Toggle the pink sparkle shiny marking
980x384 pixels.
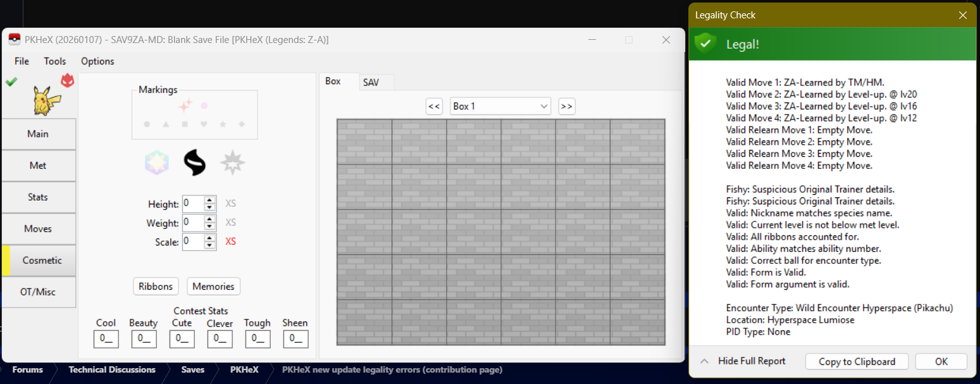pyautogui.click(x=185, y=106)
